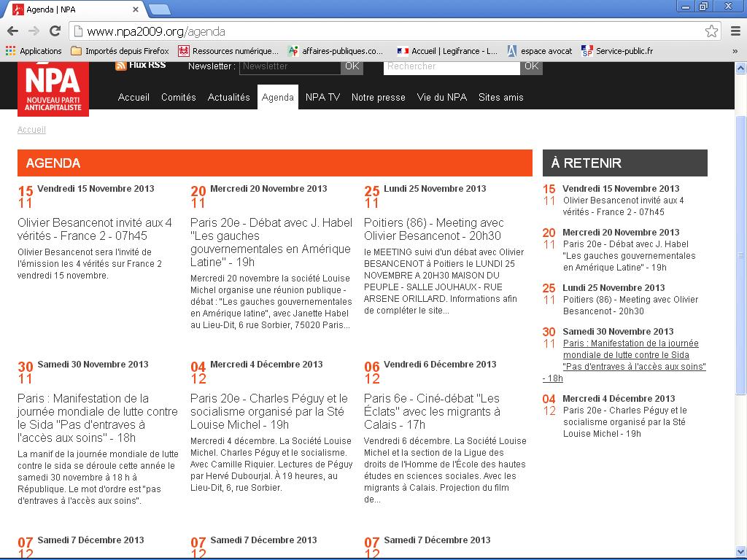Open the Applications bookmarks shortcut
Image resolution: width=747 pixels, height=560 pixels.
[34, 51]
